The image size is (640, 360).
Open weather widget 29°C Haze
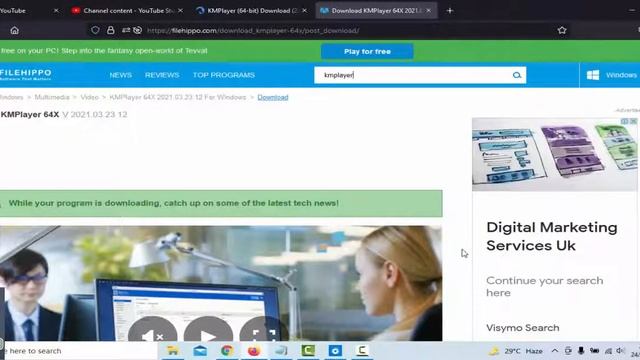point(516,351)
